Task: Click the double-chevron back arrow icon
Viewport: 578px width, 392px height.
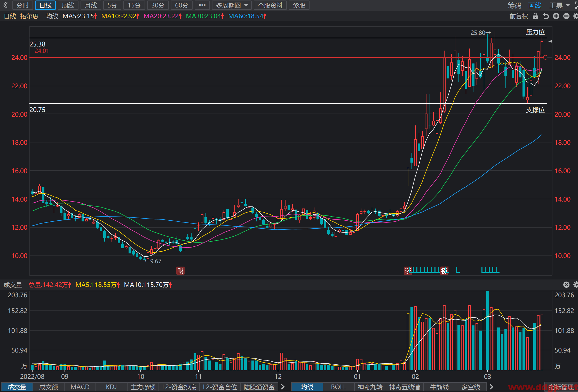Action: 5,5
